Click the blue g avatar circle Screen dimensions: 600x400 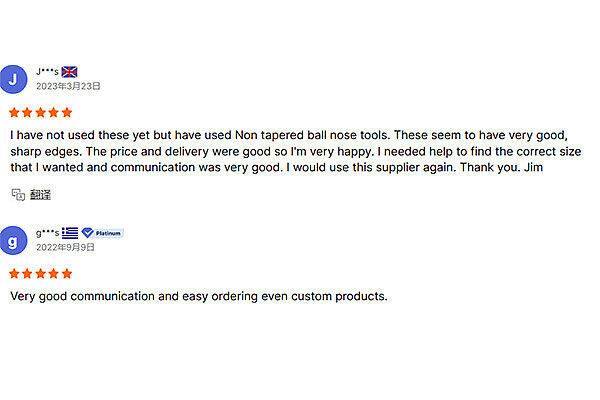point(13,240)
